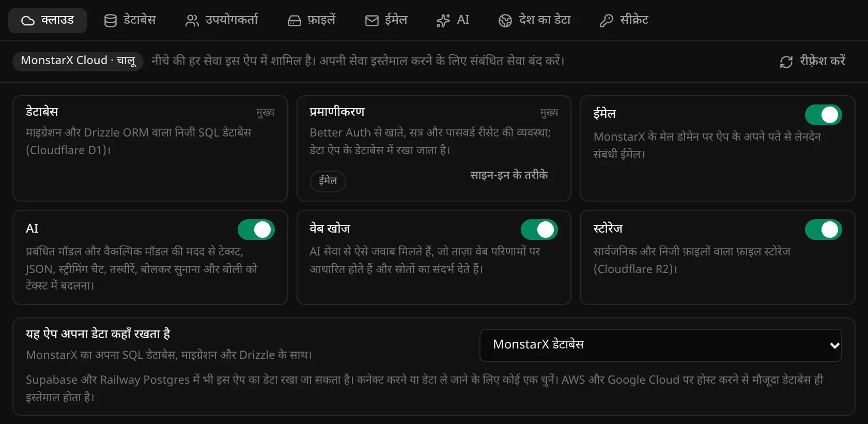The image size is (868, 424).
Task: Open the डेटाबेस tab
Action: [x=130, y=20]
